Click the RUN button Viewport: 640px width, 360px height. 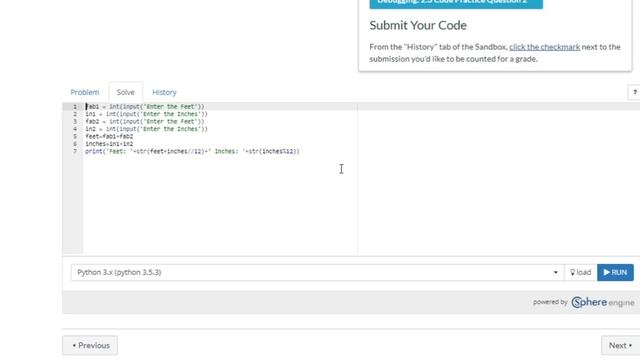click(615, 272)
